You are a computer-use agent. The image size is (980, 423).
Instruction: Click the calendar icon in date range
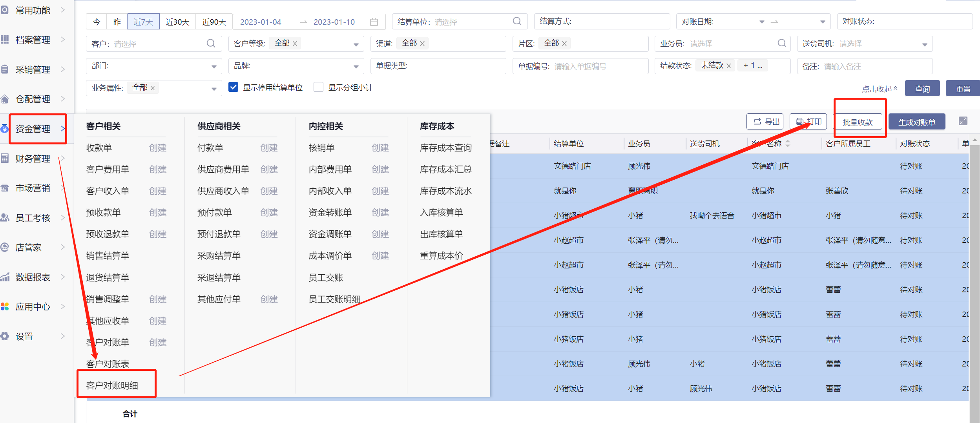pyautogui.click(x=374, y=22)
